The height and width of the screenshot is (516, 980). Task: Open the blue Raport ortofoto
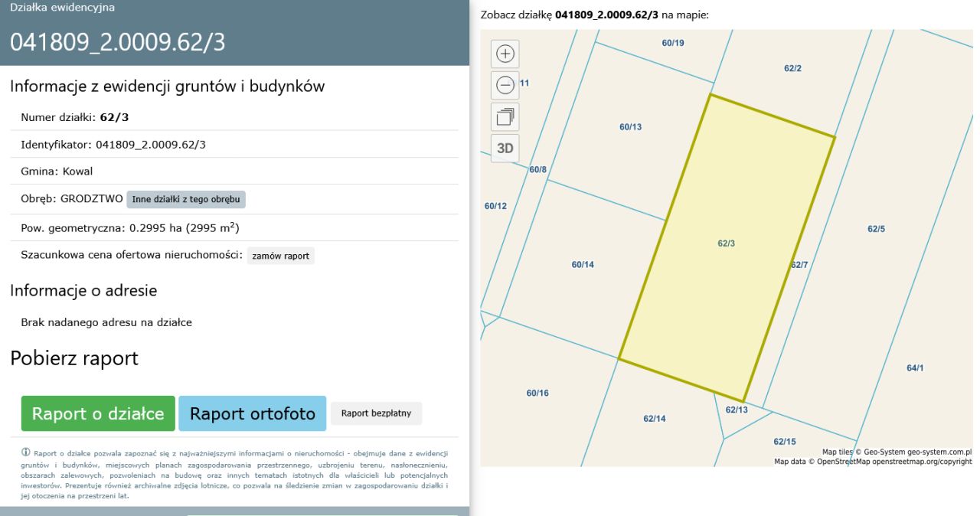point(252,413)
